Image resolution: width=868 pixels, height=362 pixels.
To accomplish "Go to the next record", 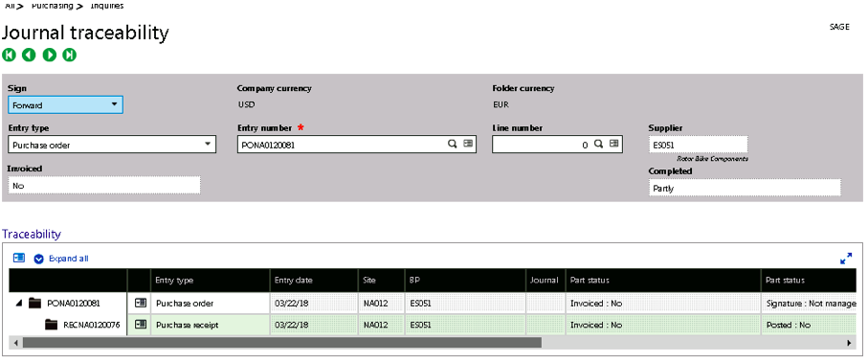I will click(x=49, y=55).
